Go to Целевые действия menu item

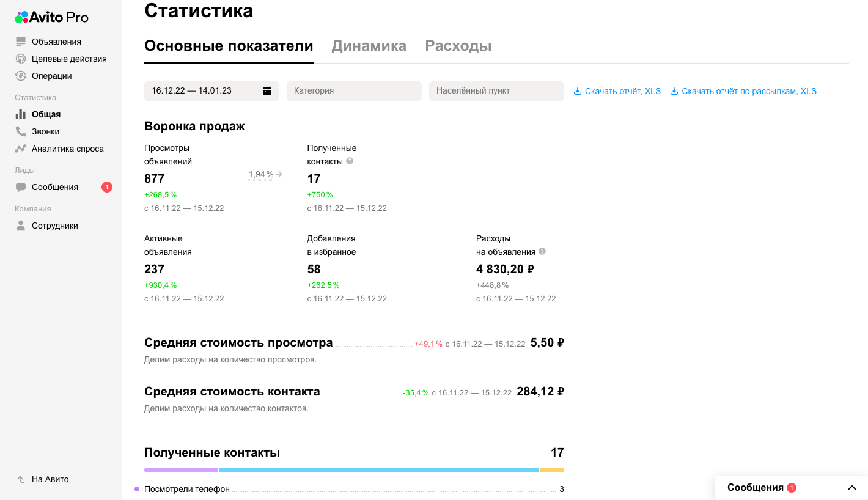(69, 59)
